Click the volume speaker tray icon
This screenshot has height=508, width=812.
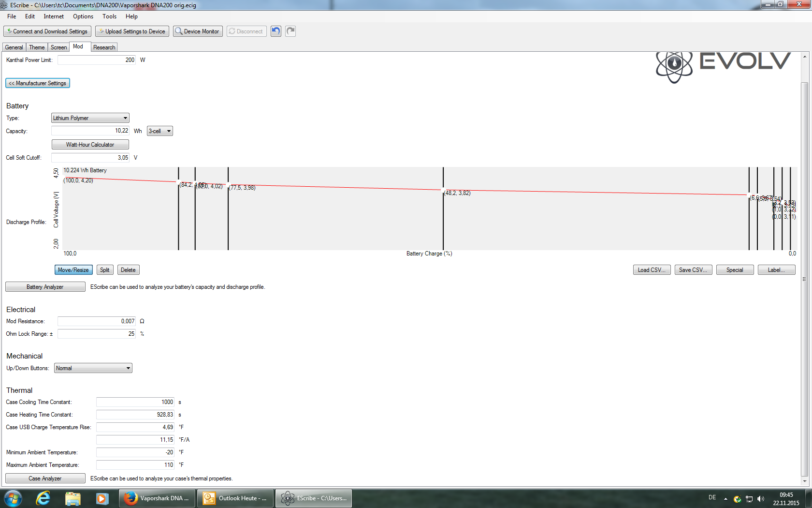coord(761,499)
